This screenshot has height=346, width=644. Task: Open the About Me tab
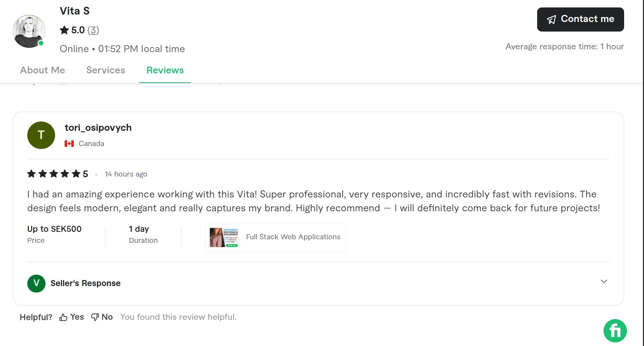tap(43, 70)
